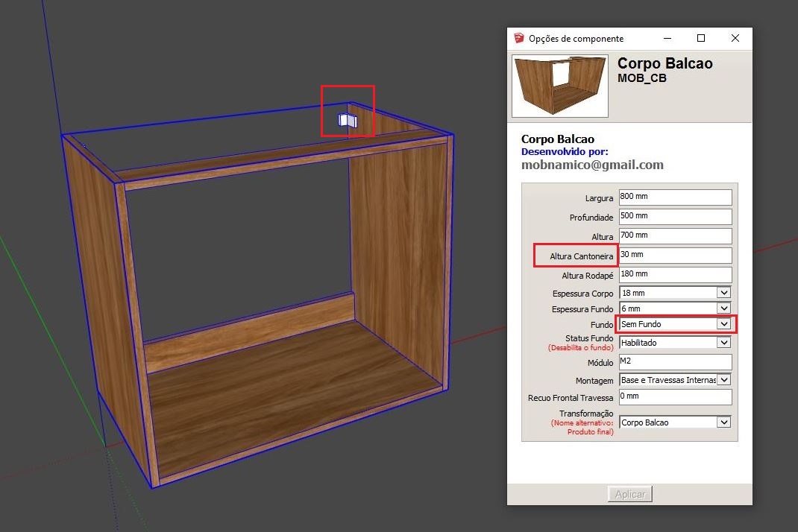Select the Altura field showing 700 mm
Screen dimensions: 798x532
pyautogui.click(x=675, y=236)
